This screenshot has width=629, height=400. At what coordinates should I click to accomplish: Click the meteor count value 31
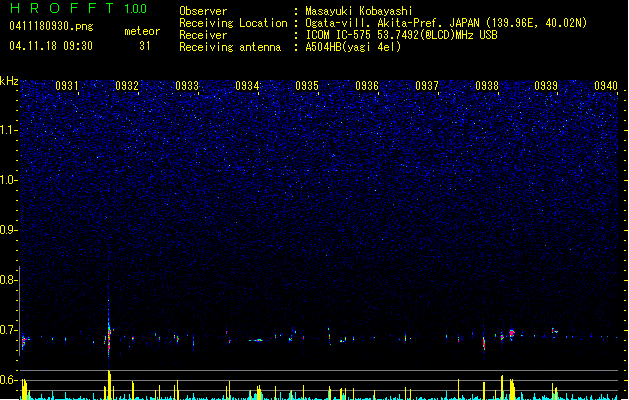(x=145, y=46)
